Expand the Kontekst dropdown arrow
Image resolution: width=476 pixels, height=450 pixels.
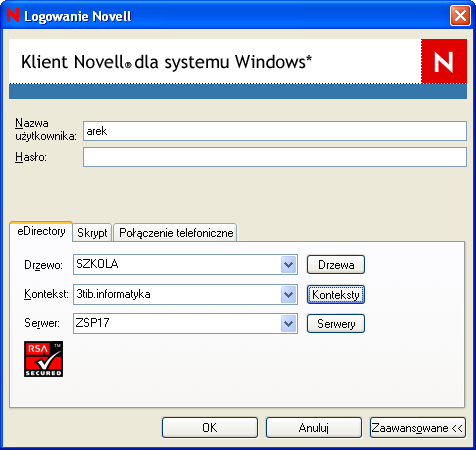[288, 295]
